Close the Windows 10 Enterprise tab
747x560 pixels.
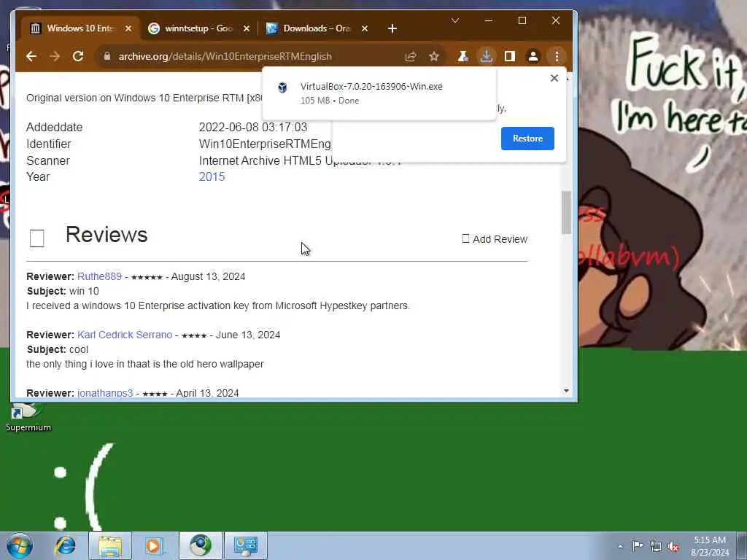click(128, 28)
